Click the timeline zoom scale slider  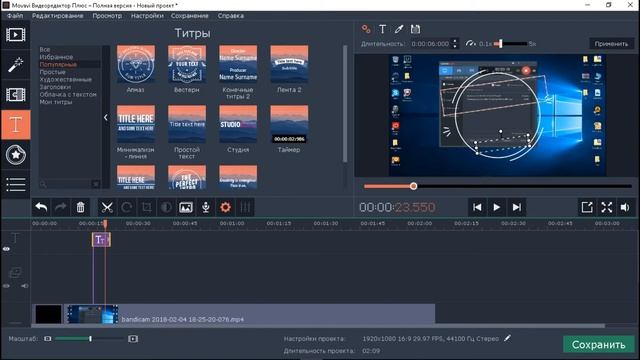(x=89, y=339)
